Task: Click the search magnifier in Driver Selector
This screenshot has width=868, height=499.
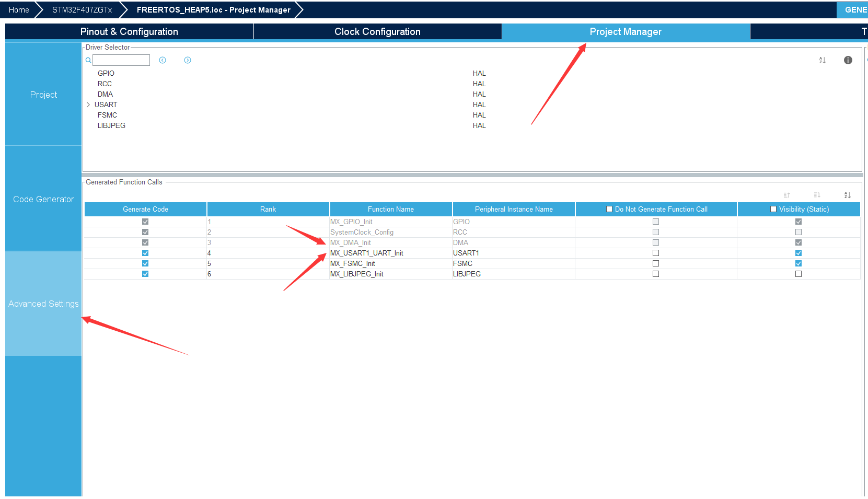Action: [88, 60]
